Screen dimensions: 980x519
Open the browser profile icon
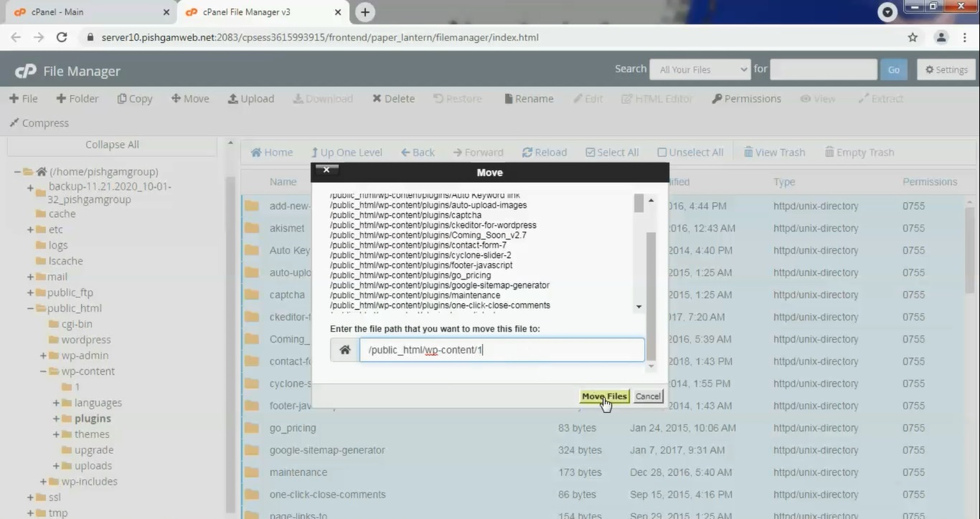(941, 37)
